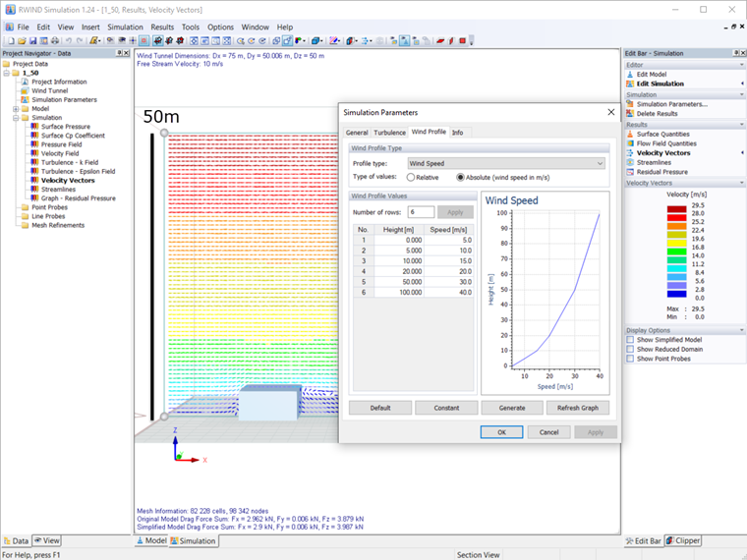
Task: Click the Undo arrow toolbar icon
Action: coord(69,41)
